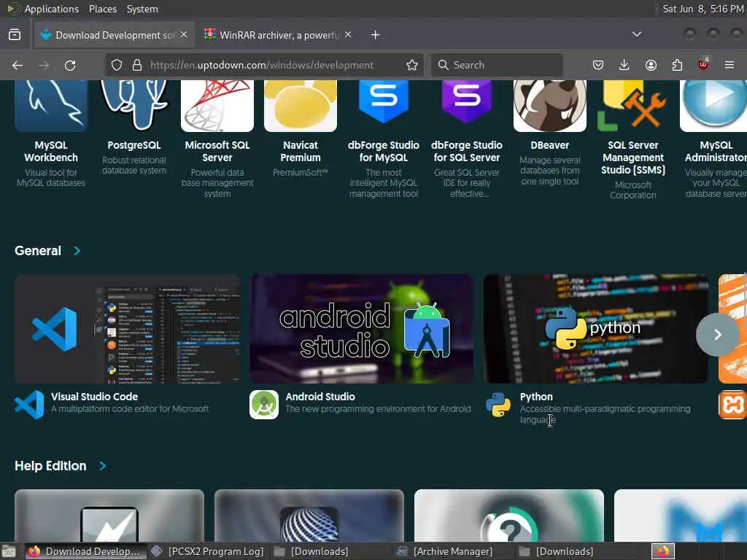The height and width of the screenshot is (560, 747).
Task: Switch to the WinRAR archiver tab
Action: tap(279, 35)
